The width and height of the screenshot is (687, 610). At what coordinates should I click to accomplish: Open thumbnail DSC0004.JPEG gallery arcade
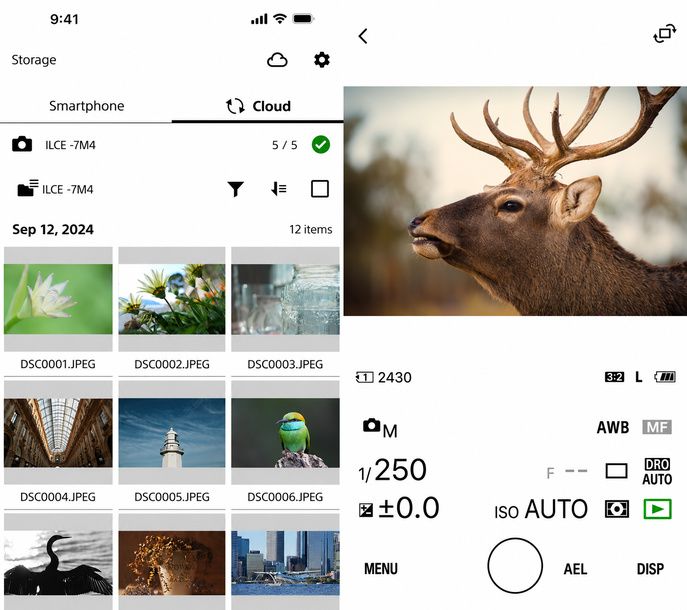coord(58,433)
